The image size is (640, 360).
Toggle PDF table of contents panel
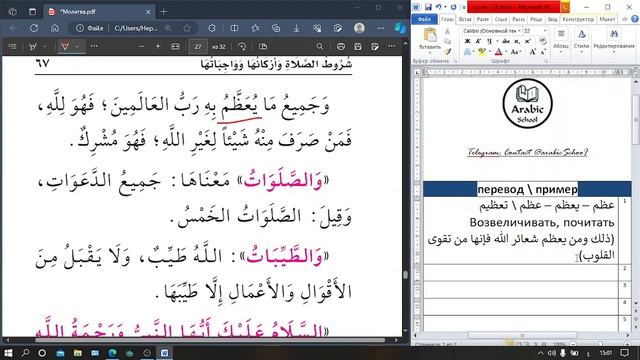point(12,47)
